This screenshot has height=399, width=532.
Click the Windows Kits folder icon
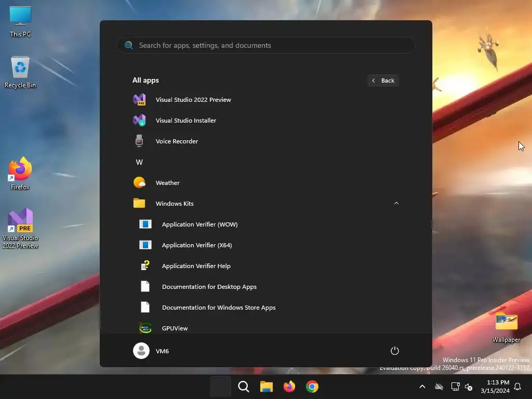pos(139,203)
